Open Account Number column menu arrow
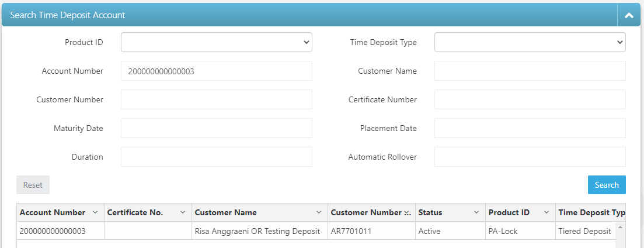The width and height of the screenshot is (644, 248). [x=95, y=213]
